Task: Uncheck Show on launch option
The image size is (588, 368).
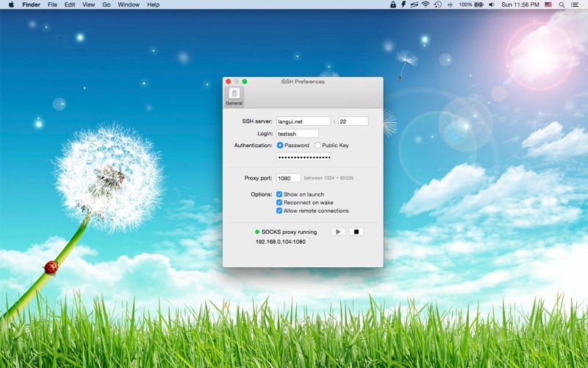Action: click(x=279, y=194)
